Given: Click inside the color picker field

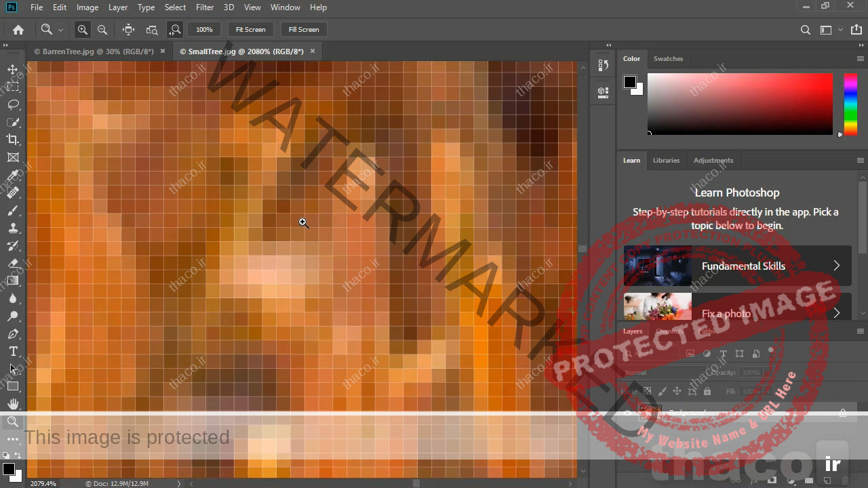Looking at the screenshot, I should coord(740,104).
